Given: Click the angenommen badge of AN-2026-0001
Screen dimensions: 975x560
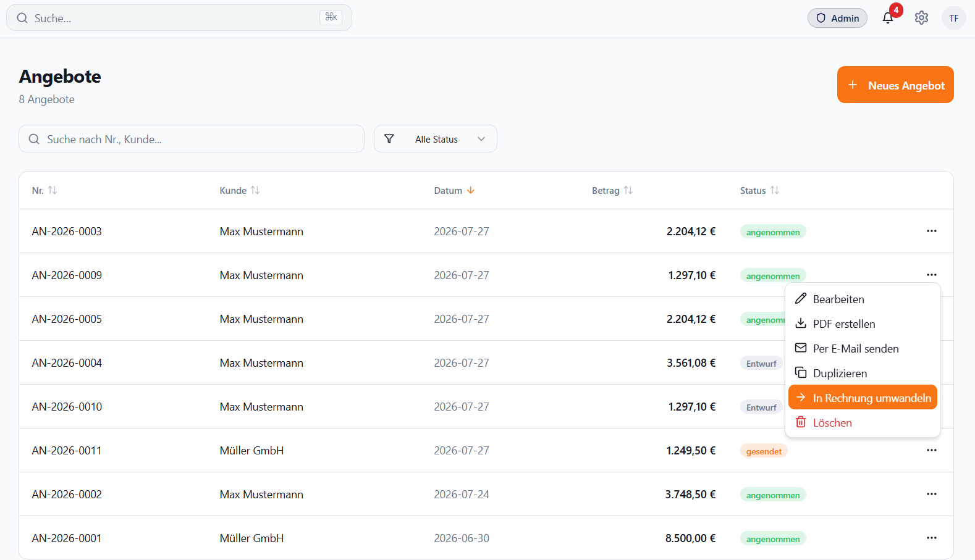Looking at the screenshot, I should pyautogui.click(x=773, y=538).
